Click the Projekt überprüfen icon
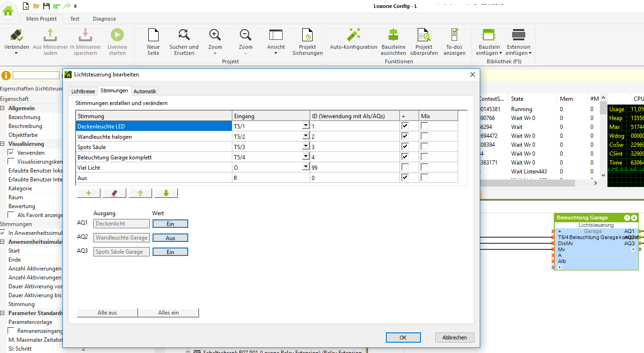This screenshot has height=353, width=644. 423,35
